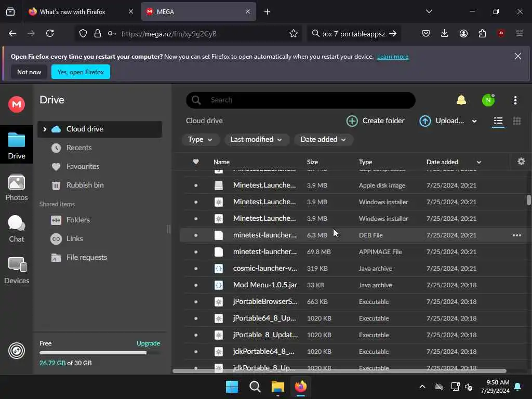List all Firefox tabs chevron
532x399 pixels.
[429, 11]
